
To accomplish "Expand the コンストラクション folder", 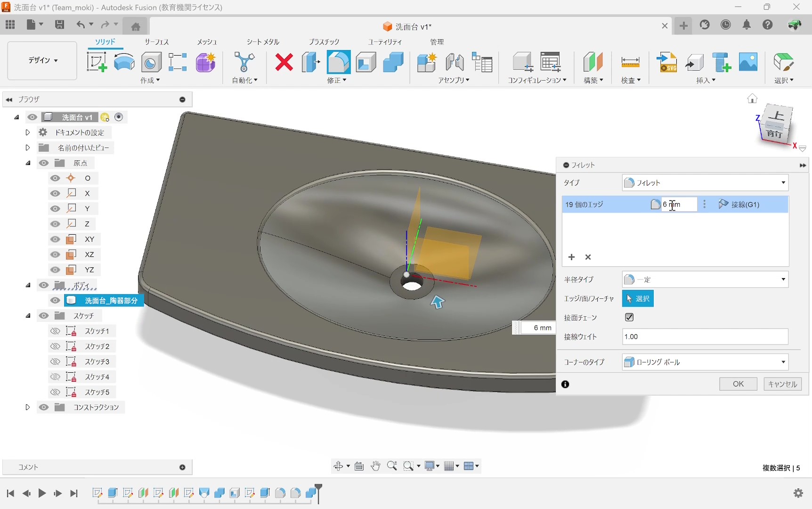I will click(x=27, y=407).
